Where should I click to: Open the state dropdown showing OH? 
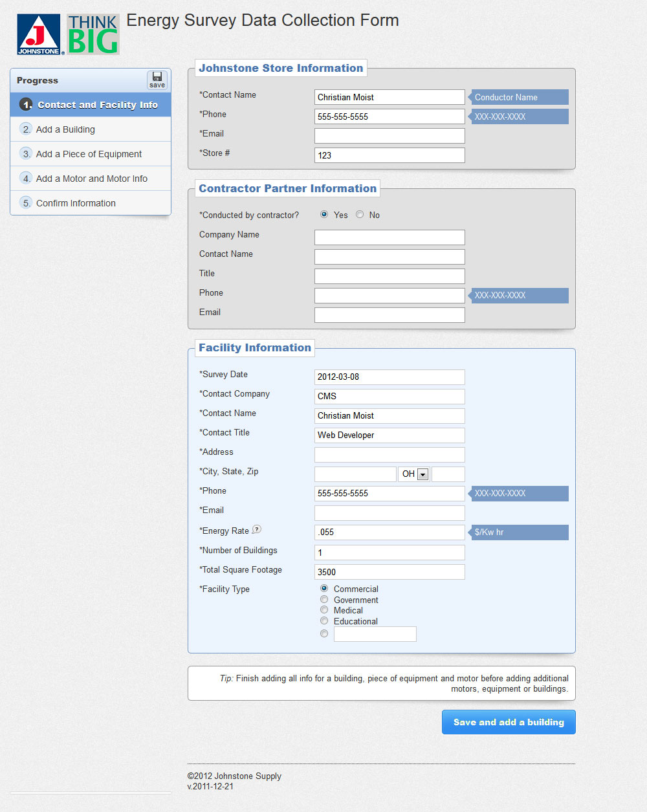point(414,474)
